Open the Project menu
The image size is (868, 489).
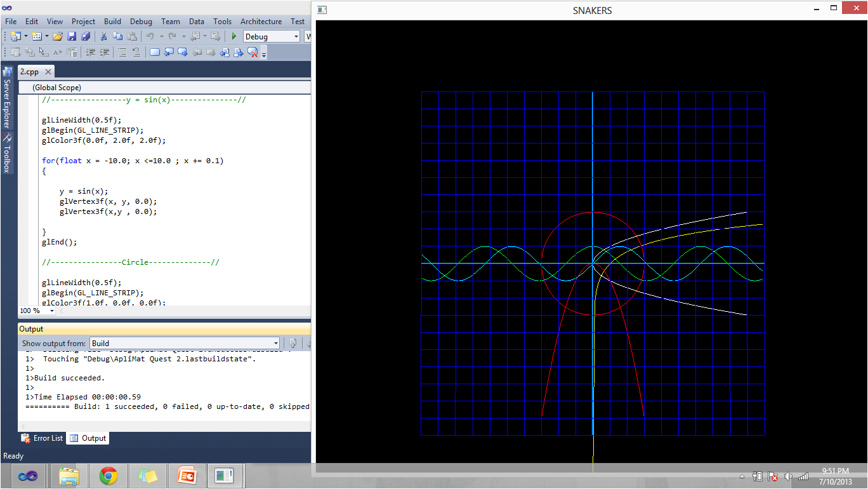coord(84,21)
